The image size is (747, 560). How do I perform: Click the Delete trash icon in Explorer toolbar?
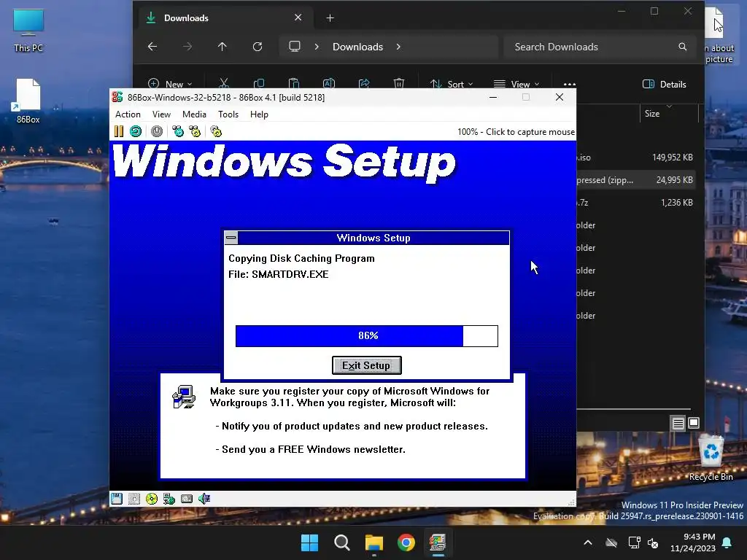[x=399, y=84]
